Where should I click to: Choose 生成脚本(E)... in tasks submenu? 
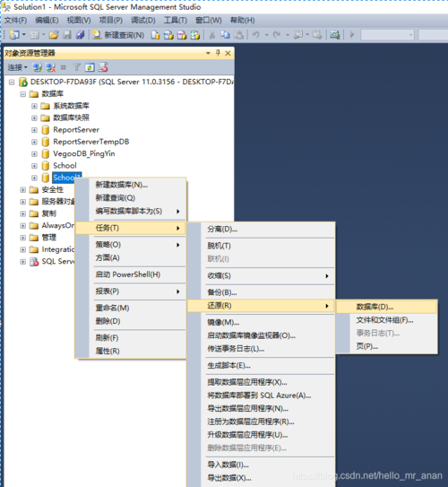pos(262,366)
